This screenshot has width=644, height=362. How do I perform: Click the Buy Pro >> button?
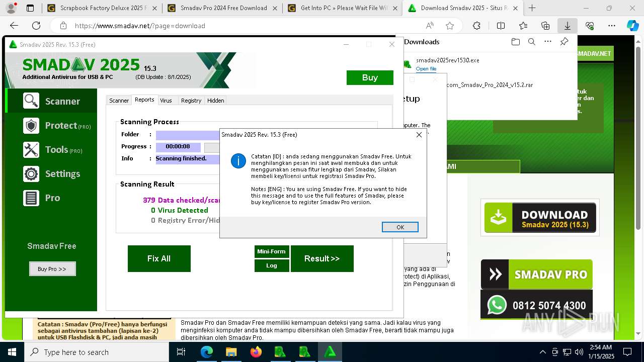click(52, 269)
